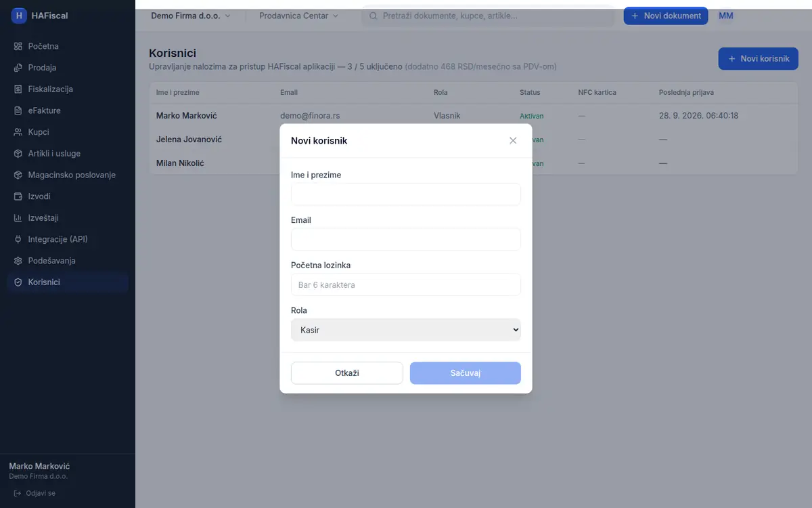
Task: Open the MM user avatar menu
Action: coord(726,16)
